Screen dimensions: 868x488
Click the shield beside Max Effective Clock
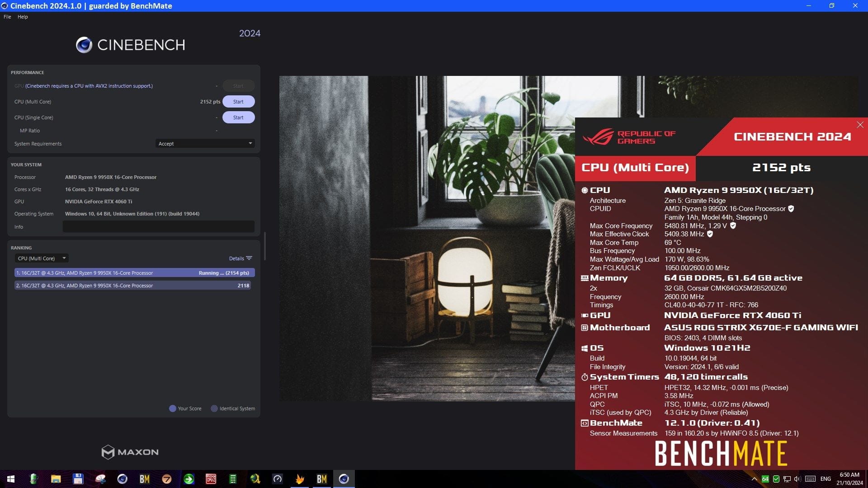pyautogui.click(x=710, y=234)
